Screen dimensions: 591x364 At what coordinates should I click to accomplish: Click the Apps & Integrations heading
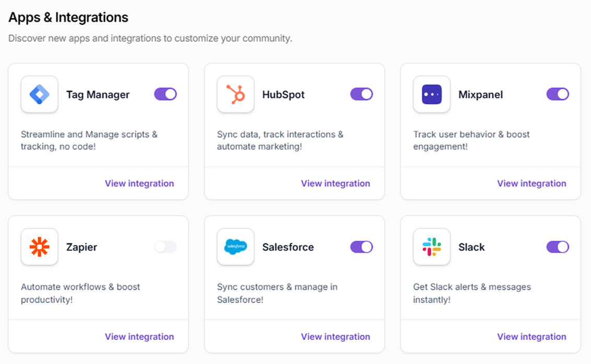coord(68,17)
